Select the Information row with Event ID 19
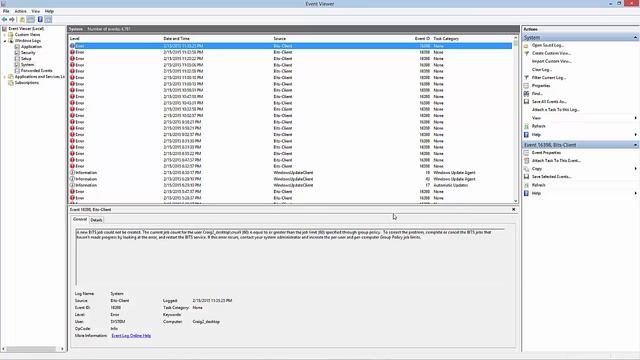Image resolution: width=640 pixels, height=360 pixels. click(x=290, y=173)
